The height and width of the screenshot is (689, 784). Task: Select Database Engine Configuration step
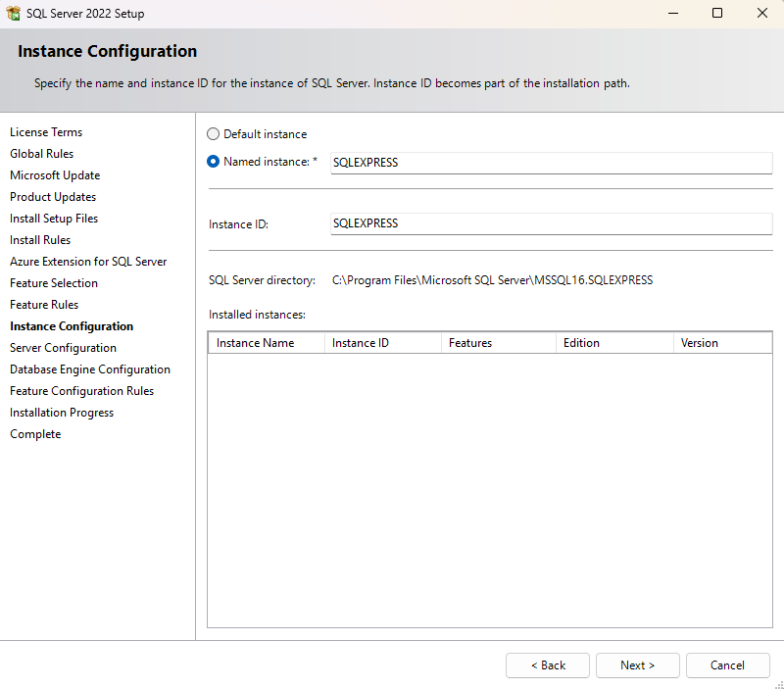coord(90,369)
